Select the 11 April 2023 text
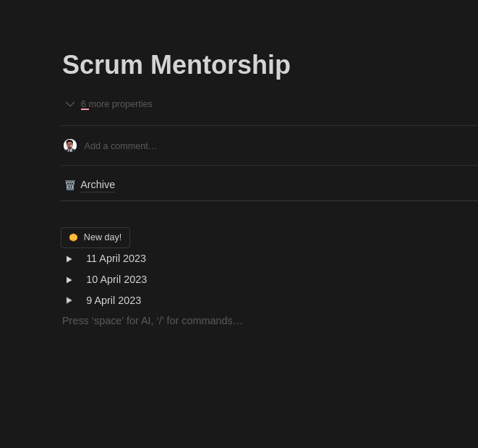 tap(116, 258)
